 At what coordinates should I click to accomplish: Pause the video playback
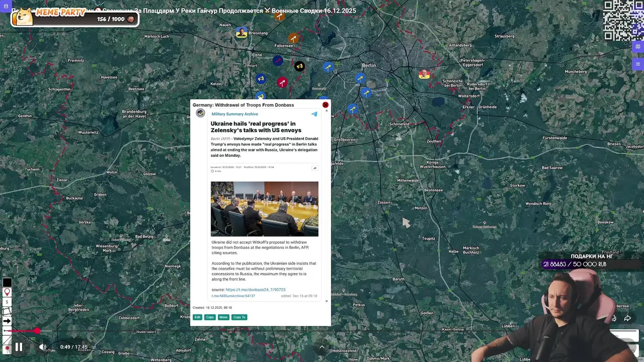pyautogui.click(x=19, y=347)
